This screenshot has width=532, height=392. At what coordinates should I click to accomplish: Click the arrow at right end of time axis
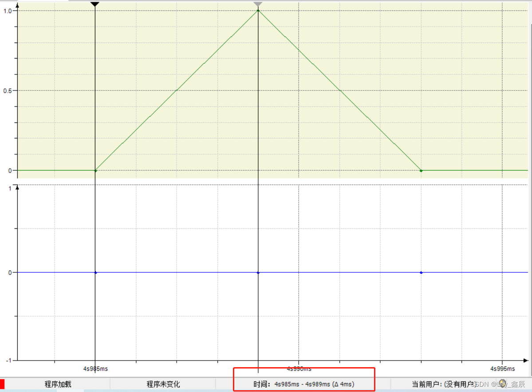click(x=525, y=361)
